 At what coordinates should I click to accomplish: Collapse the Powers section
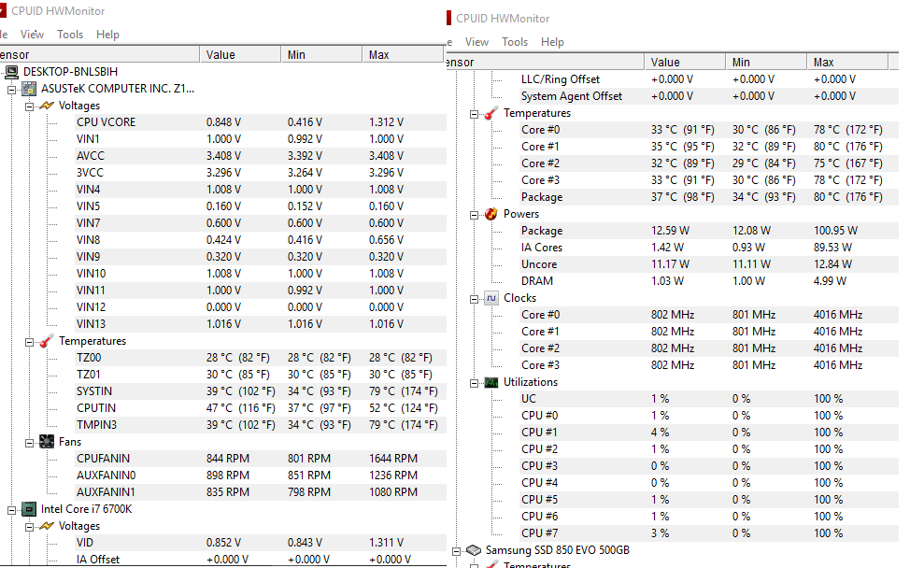pyautogui.click(x=474, y=215)
